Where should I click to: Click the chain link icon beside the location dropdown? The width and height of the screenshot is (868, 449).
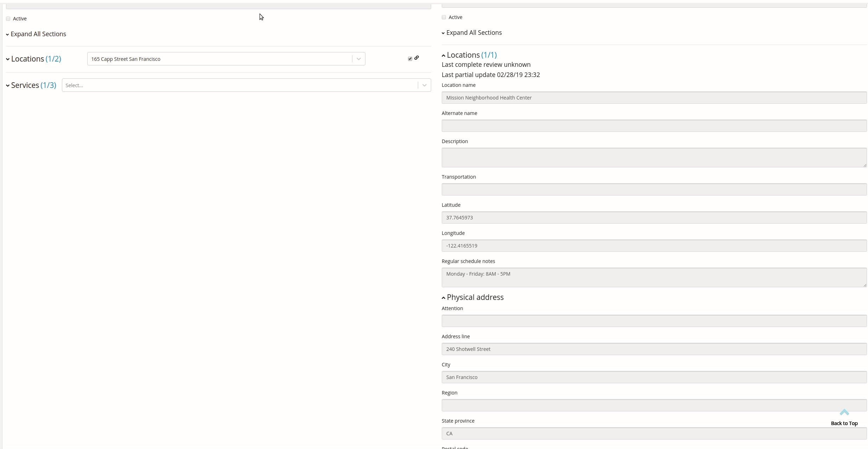[x=416, y=58]
